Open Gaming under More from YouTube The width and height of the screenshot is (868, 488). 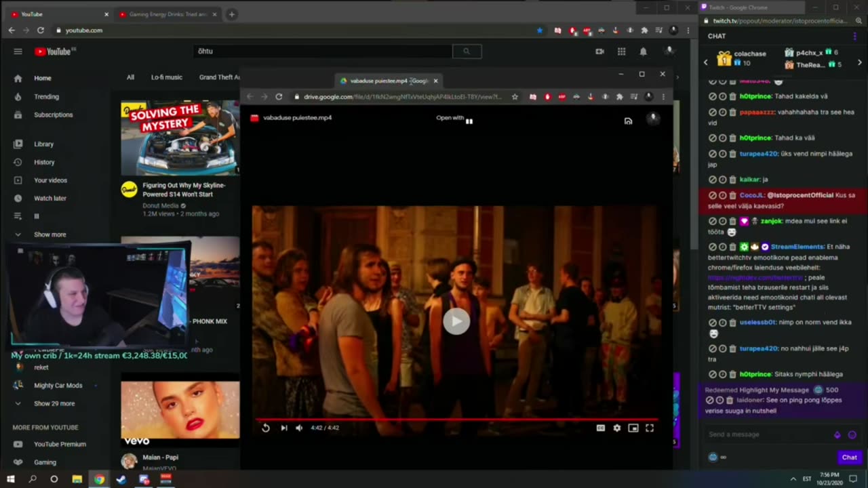(x=45, y=462)
